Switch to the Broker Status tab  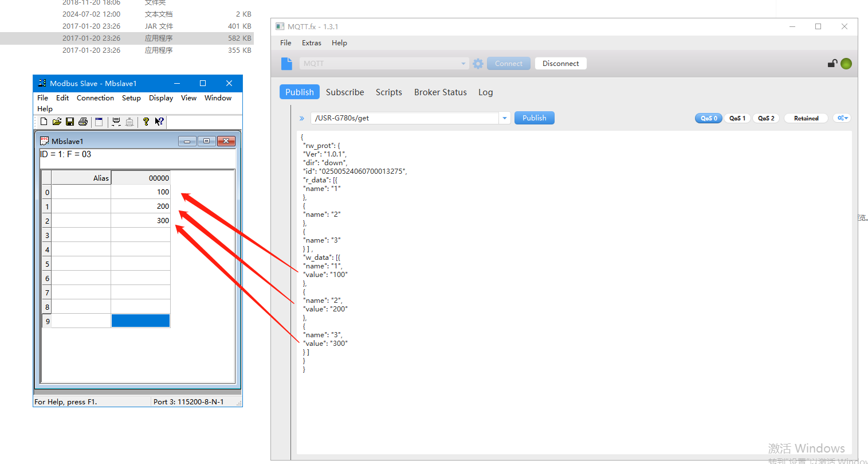(x=441, y=92)
